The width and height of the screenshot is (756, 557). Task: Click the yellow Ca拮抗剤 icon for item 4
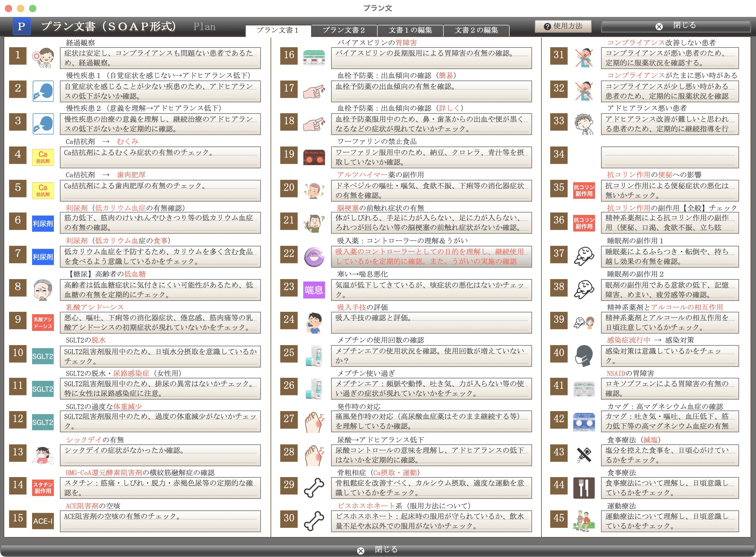43,157
